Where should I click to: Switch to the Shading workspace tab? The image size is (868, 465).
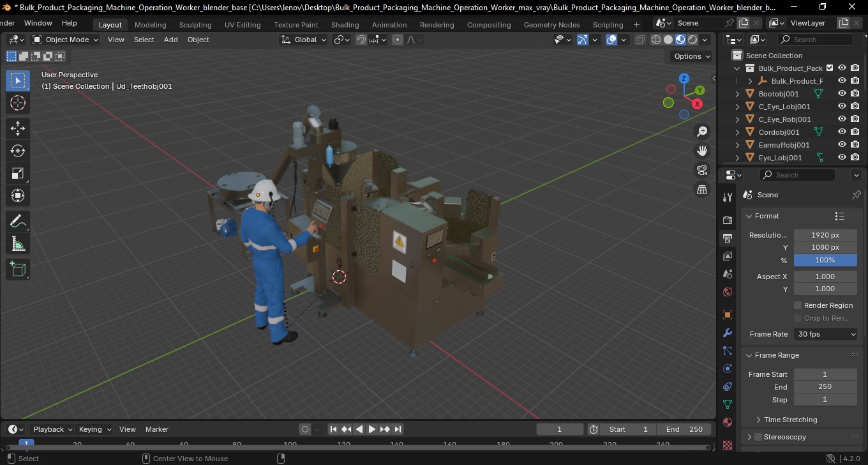(x=345, y=25)
